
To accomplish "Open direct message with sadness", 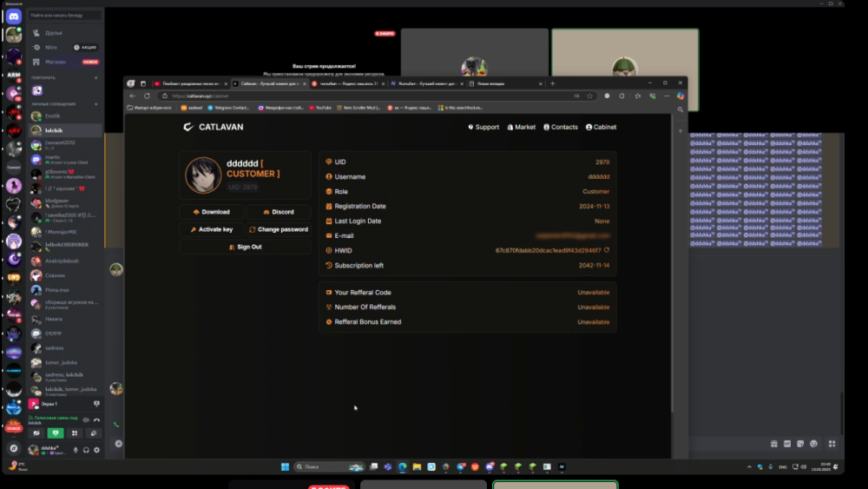I will point(65,347).
